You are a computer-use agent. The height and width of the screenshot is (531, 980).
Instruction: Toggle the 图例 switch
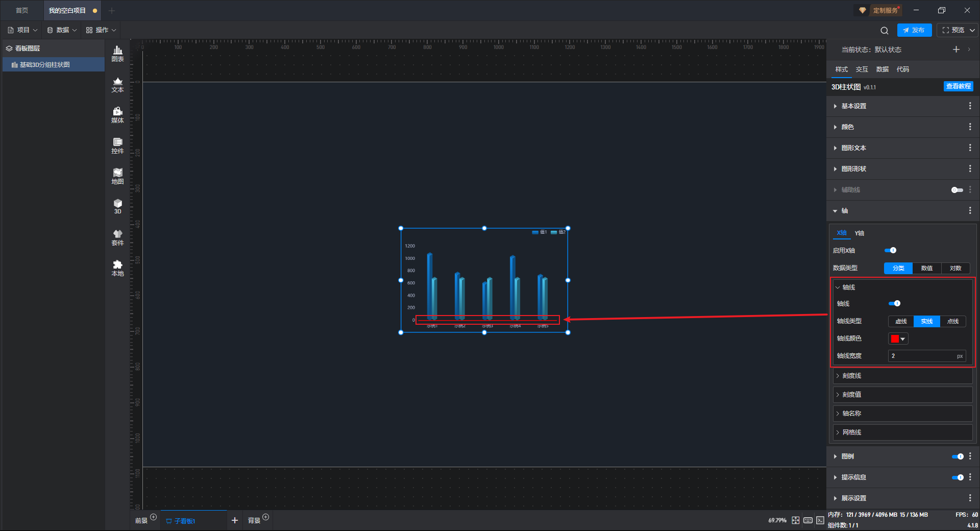coord(958,456)
